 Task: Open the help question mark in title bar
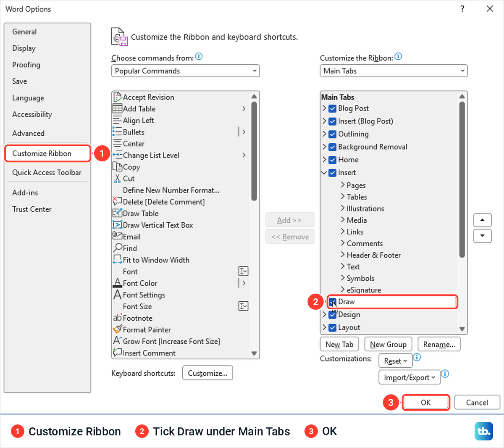tap(462, 9)
